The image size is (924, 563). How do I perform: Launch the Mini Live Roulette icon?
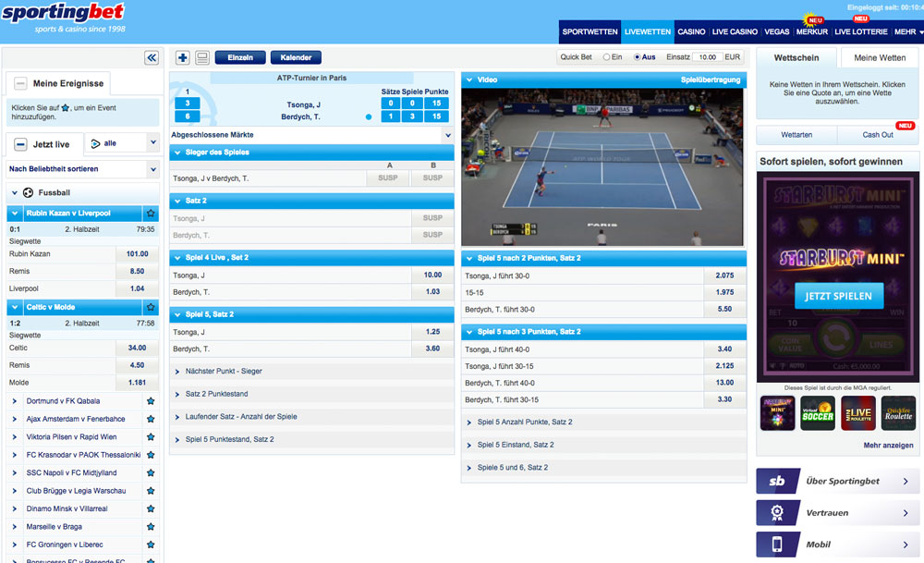click(x=858, y=412)
